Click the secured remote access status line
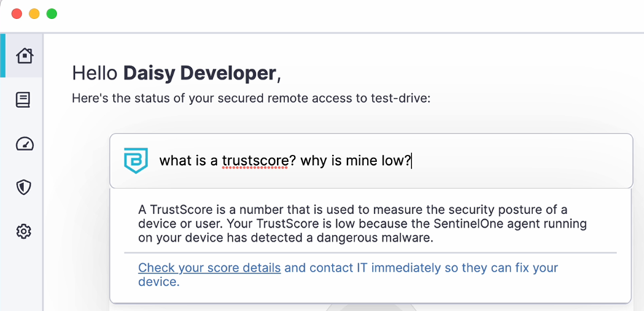Screen dimensions: 644x311 tap(251, 99)
